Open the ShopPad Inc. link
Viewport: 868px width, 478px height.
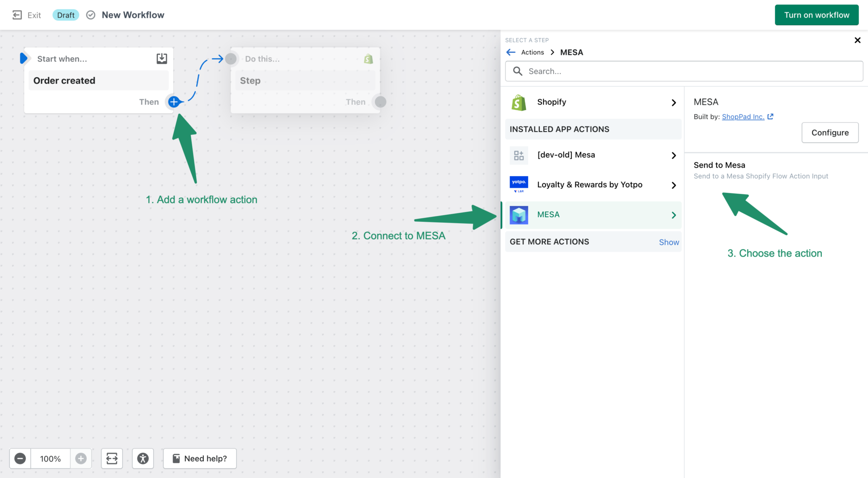click(x=744, y=117)
